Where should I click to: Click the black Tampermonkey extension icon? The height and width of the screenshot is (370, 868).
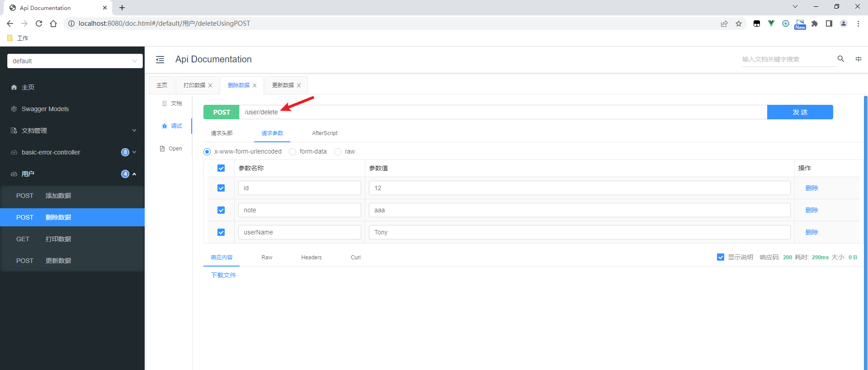click(757, 23)
